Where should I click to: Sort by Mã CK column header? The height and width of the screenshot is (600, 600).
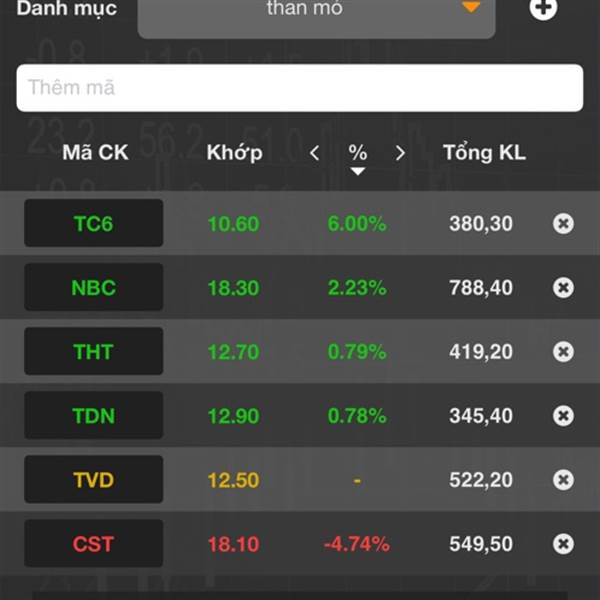click(x=95, y=152)
